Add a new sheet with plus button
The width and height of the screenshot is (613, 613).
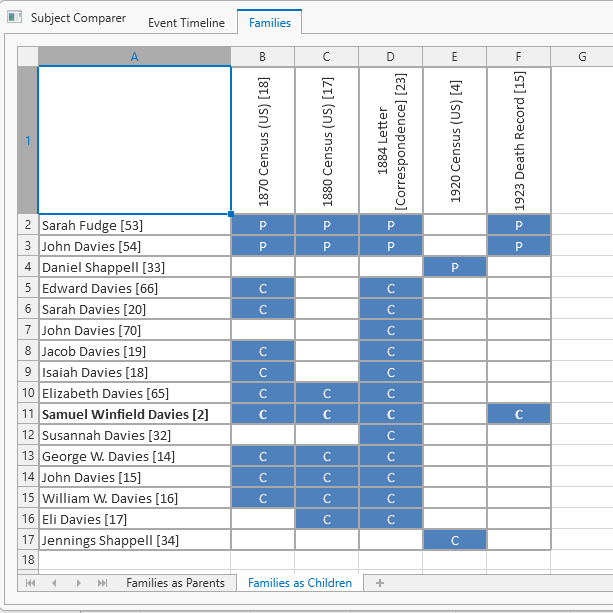tap(379, 583)
